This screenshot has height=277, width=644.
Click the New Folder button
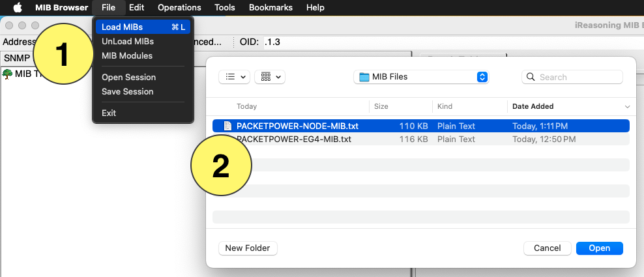tap(248, 248)
